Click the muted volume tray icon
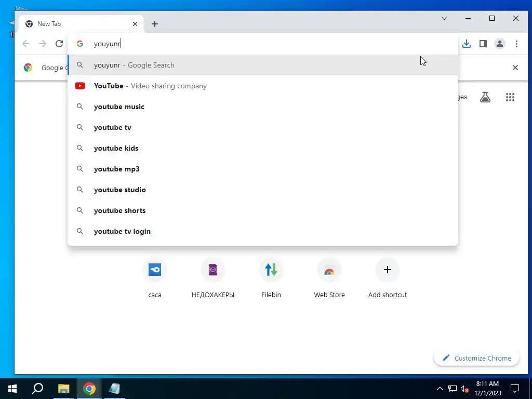Viewport: 532px width, 399px height. [465, 389]
